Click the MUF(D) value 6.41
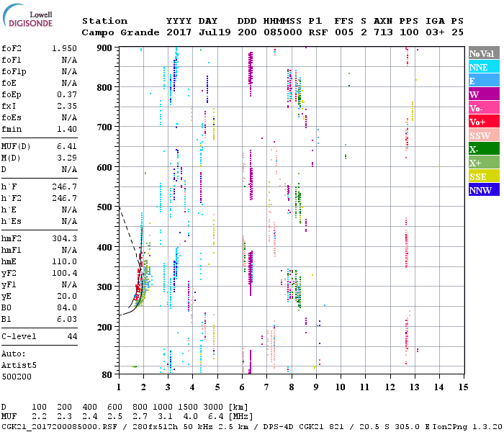 (66, 145)
